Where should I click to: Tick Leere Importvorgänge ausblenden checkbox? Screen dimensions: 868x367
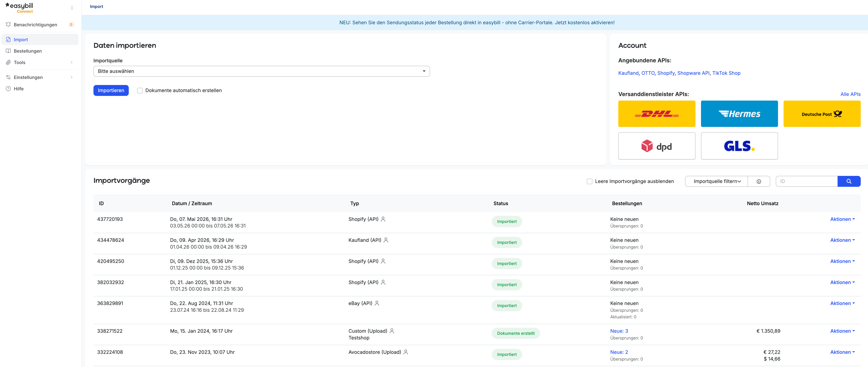pos(589,181)
